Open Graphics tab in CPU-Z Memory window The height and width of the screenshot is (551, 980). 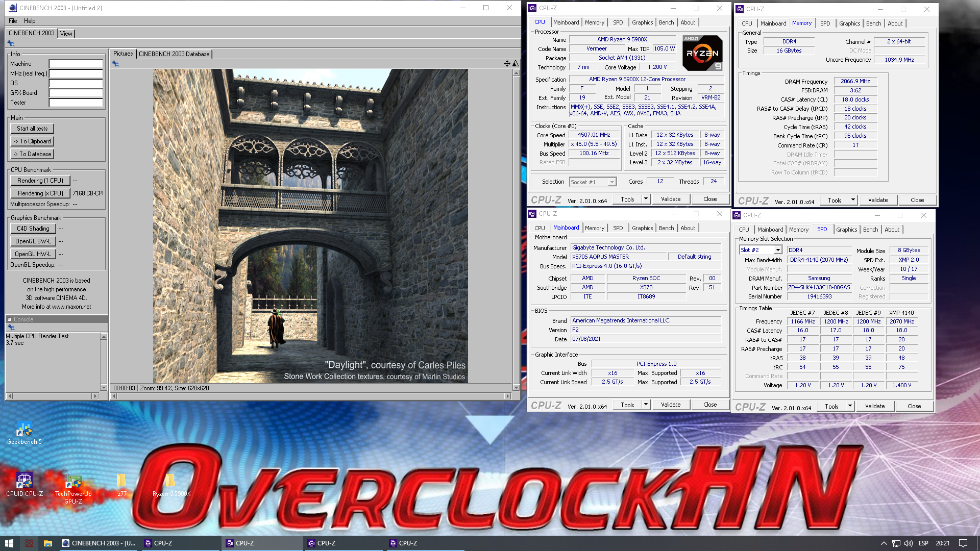[x=849, y=23]
